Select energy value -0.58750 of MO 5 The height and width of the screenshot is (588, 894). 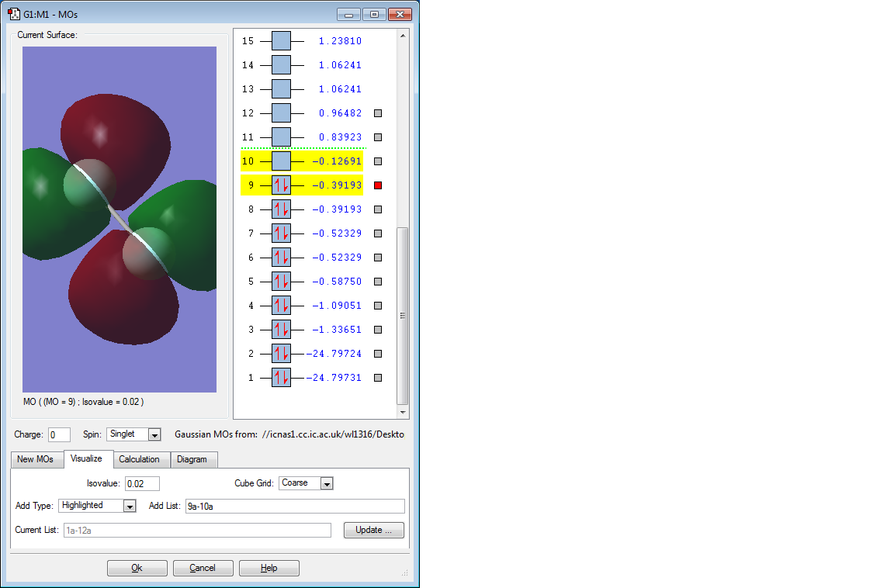click(x=337, y=282)
